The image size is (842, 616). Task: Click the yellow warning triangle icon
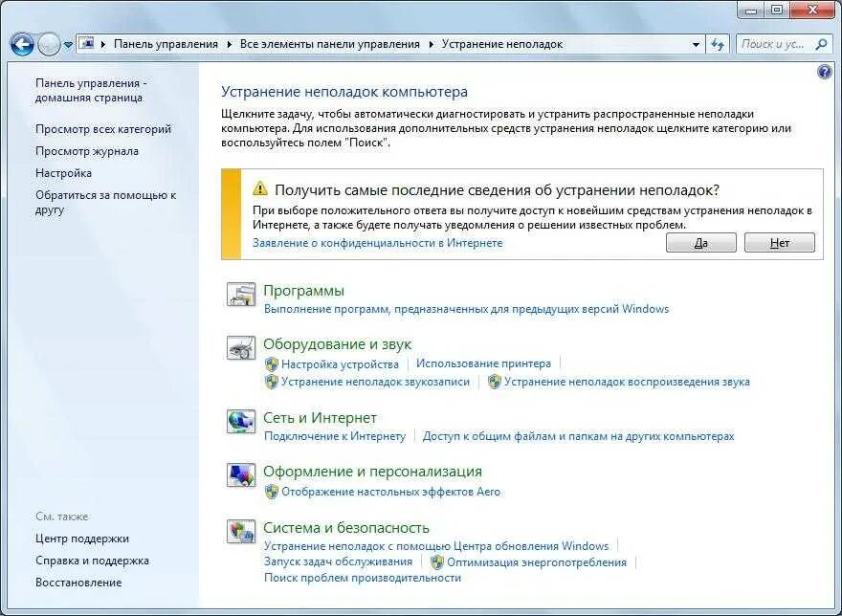pos(260,188)
